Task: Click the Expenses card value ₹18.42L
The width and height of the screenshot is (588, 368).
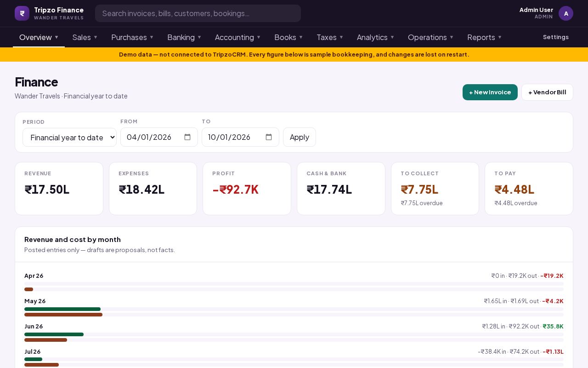Action: click(x=141, y=190)
